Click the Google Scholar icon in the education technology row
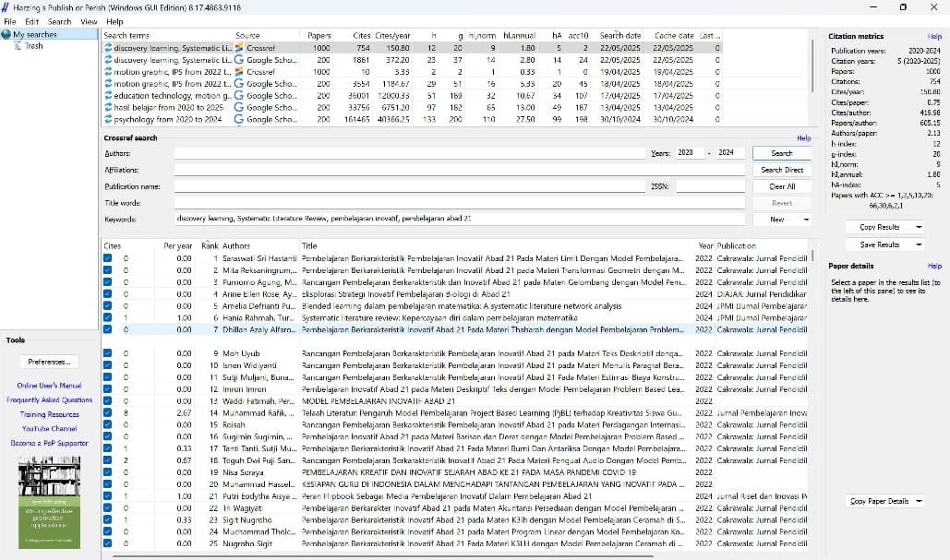 click(239, 96)
